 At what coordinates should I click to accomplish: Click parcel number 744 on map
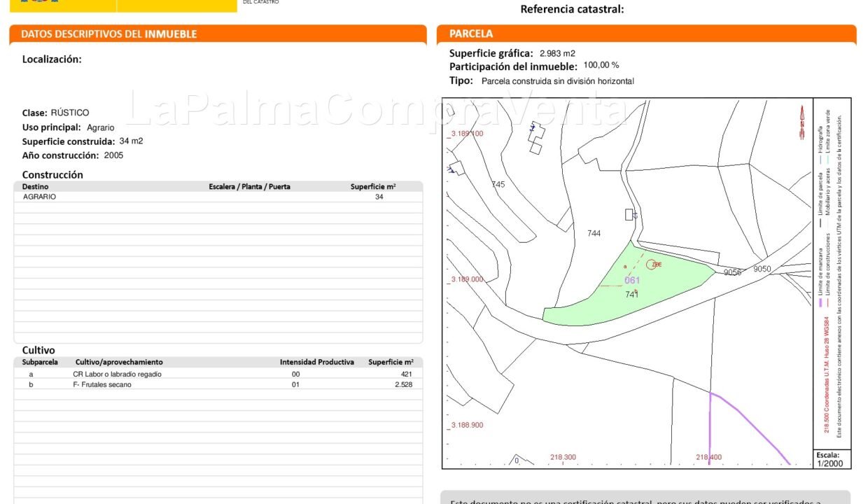point(594,233)
